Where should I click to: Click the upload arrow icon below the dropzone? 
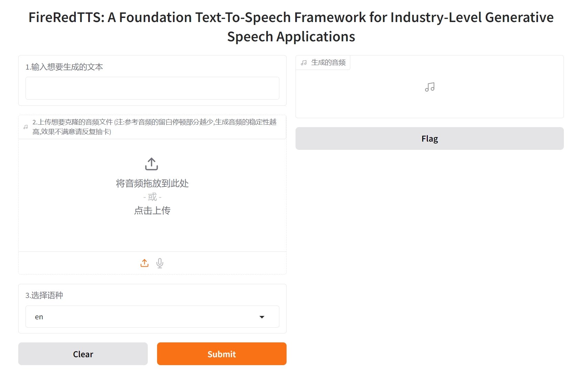[x=144, y=263]
